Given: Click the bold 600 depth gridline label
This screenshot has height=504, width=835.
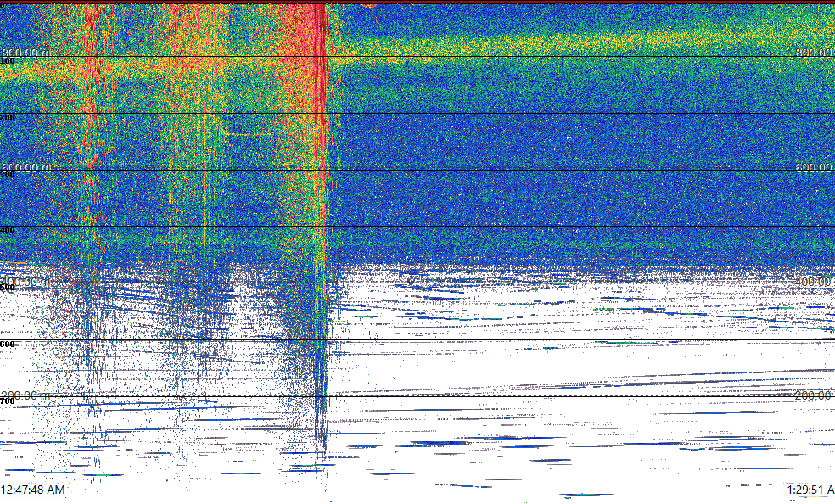Looking at the screenshot, I should point(8,344).
